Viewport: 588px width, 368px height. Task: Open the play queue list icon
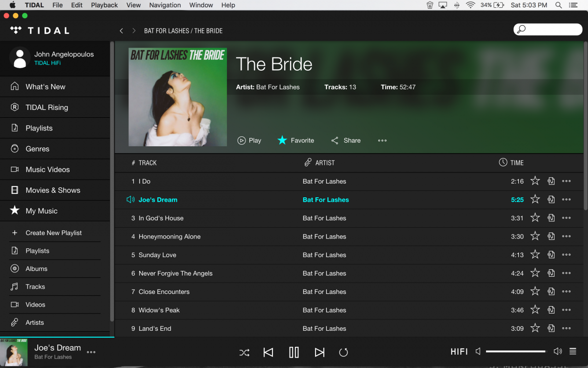tap(573, 351)
